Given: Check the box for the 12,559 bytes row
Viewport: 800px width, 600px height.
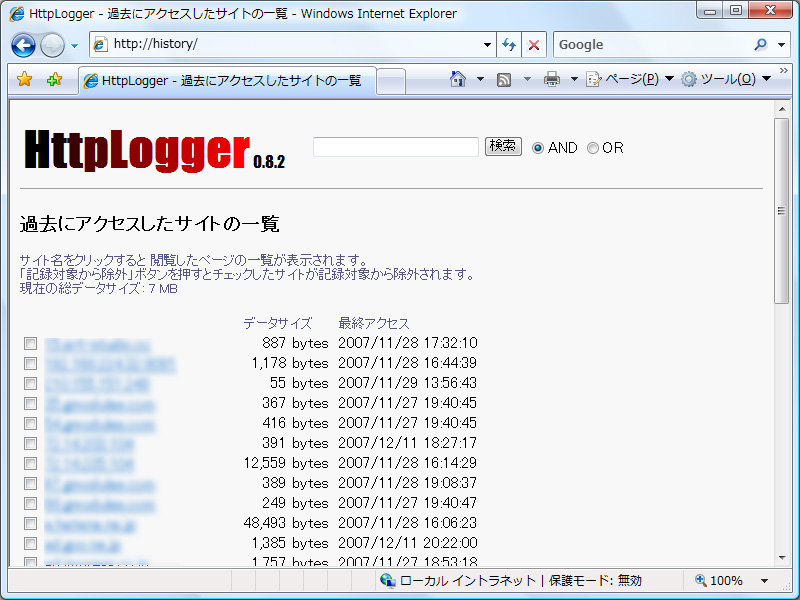Looking at the screenshot, I should coord(31,463).
